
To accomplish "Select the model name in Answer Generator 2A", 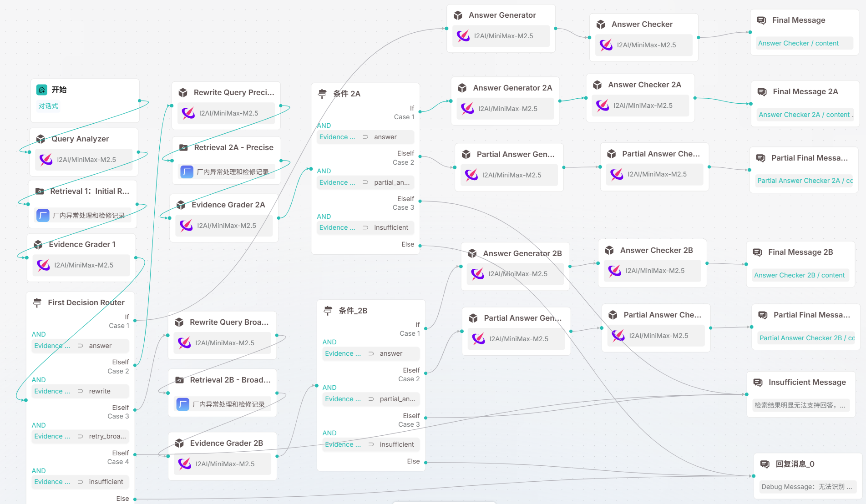I will (508, 109).
